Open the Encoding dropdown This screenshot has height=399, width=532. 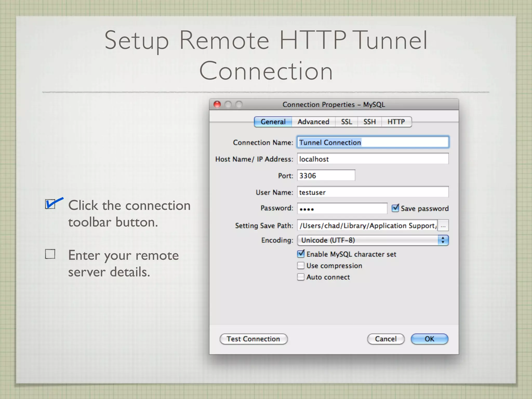click(x=373, y=240)
